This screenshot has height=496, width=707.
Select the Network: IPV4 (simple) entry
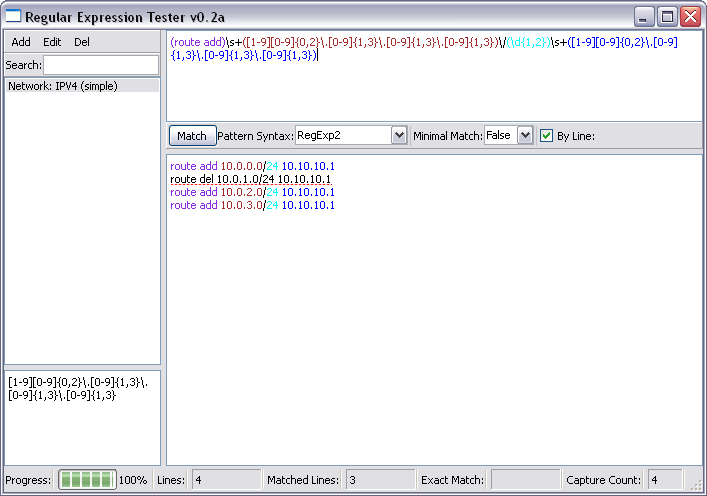point(82,86)
